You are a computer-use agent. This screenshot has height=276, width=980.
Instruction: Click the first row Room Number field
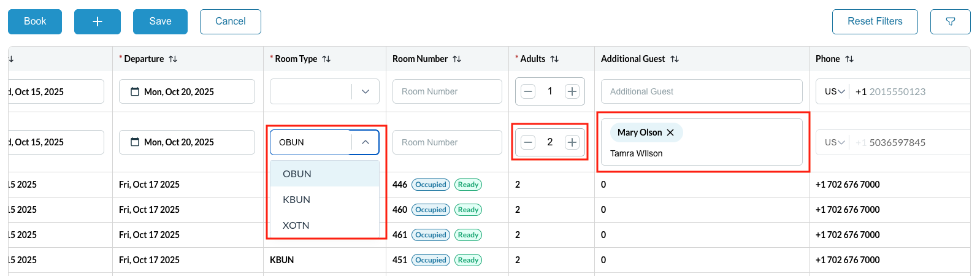(x=447, y=91)
